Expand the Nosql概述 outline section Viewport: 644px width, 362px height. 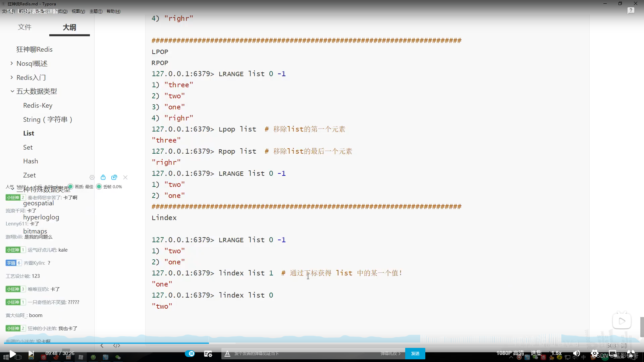12,63
